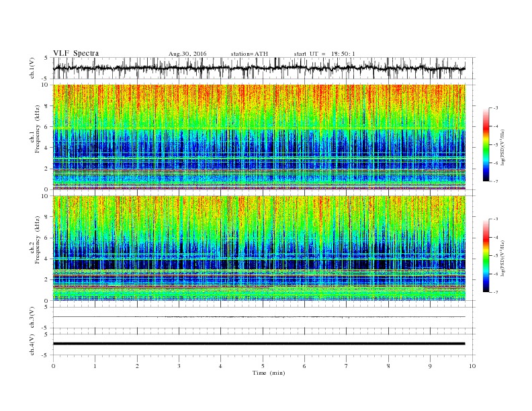Click the date text 'Aug.30, 2016'

[187, 54]
